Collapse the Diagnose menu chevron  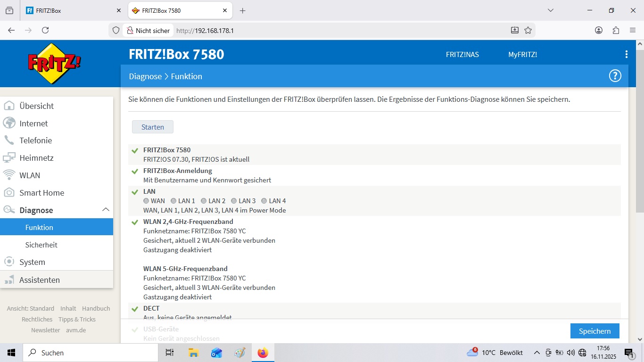[106, 210]
